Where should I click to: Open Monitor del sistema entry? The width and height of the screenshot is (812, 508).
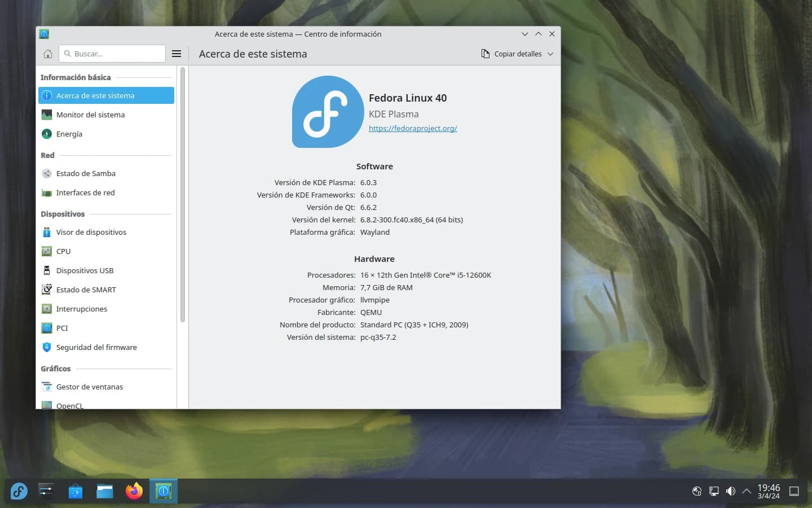click(x=106, y=115)
